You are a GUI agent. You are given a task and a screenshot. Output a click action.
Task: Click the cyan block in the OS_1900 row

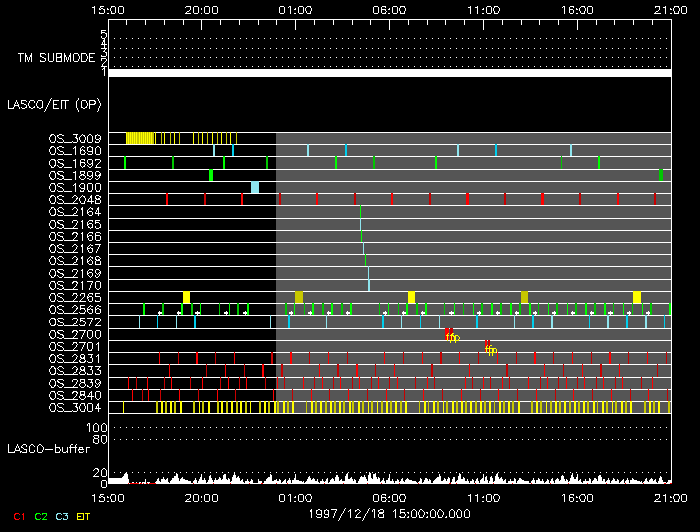(255, 187)
